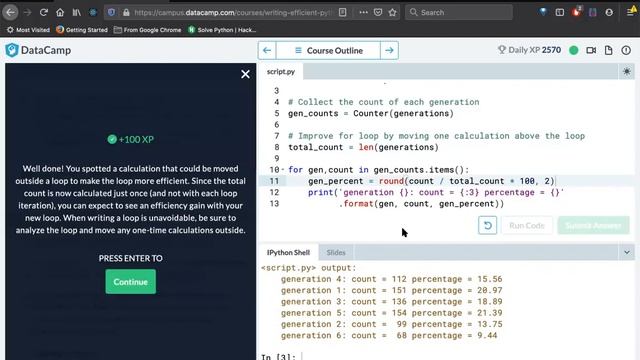Viewport: 640px width, 360px height.
Task: Click the line 5 gen_counts code
Action: click(371, 113)
